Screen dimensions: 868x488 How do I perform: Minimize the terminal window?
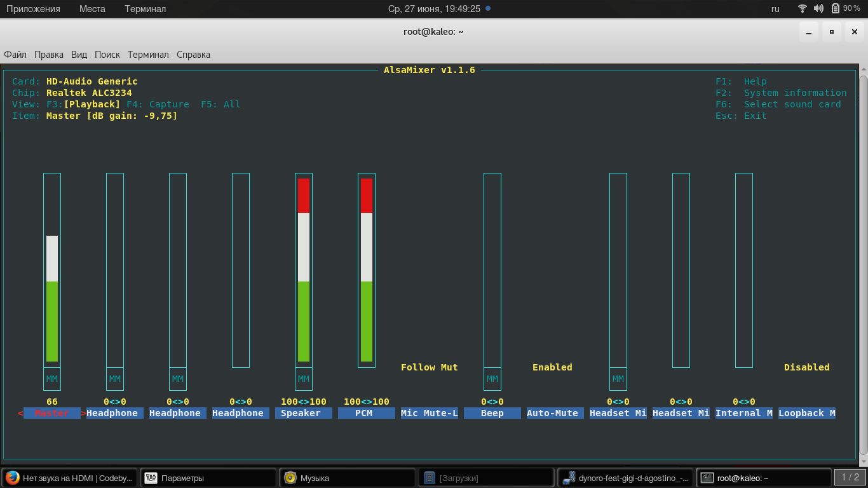pos(808,32)
